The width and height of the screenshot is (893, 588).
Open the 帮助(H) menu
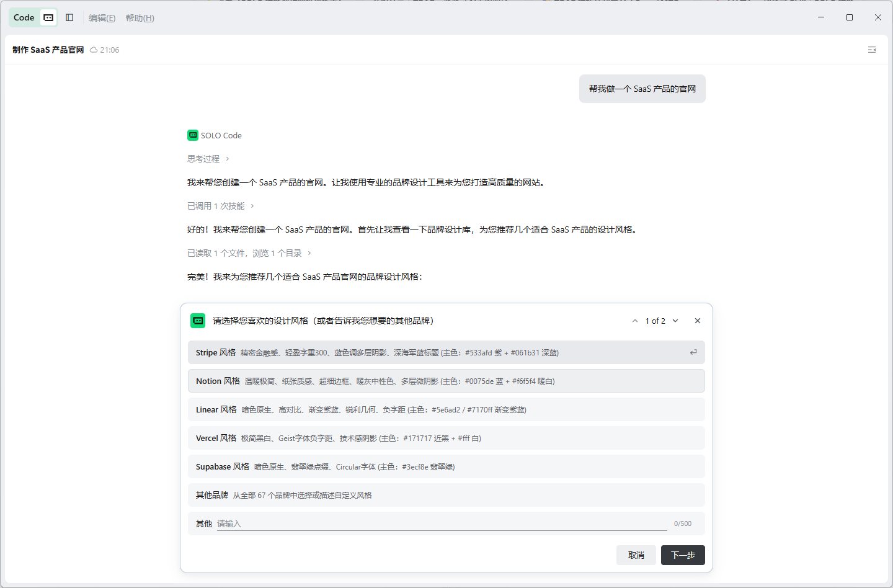point(140,18)
